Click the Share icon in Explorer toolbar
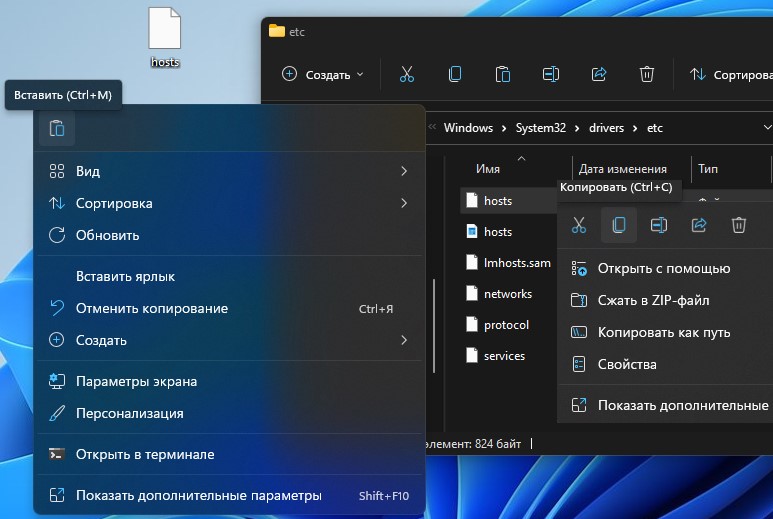This screenshot has width=773, height=519. [598, 74]
